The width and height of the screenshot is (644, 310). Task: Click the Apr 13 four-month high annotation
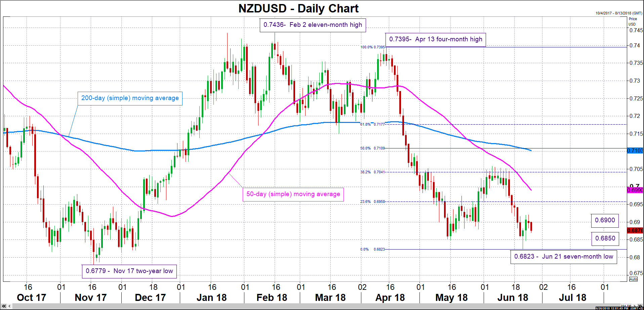point(435,39)
